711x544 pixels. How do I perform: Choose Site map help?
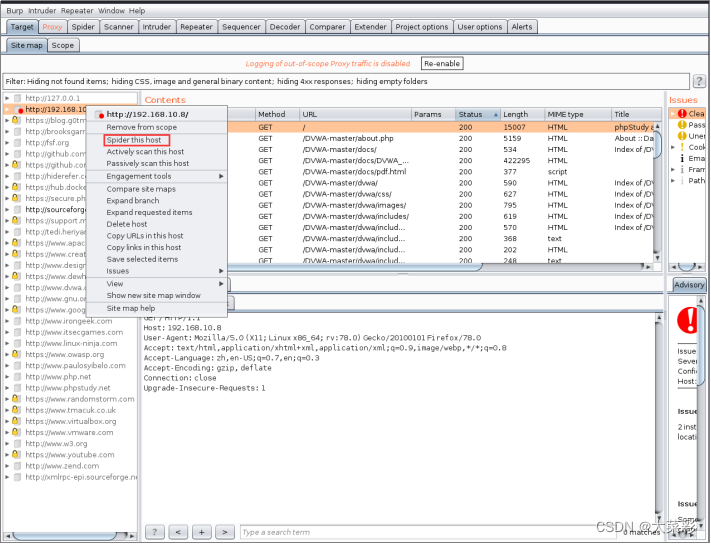[x=156, y=308]
